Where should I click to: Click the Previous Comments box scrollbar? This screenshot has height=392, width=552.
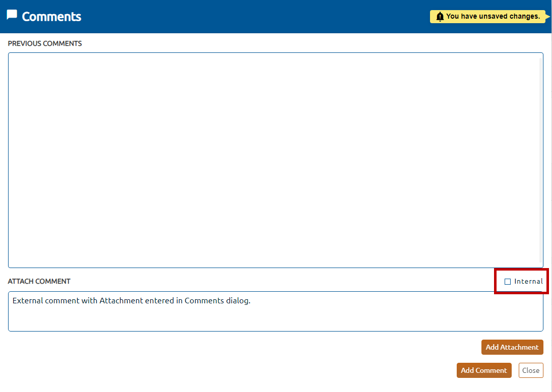point(541,160)
